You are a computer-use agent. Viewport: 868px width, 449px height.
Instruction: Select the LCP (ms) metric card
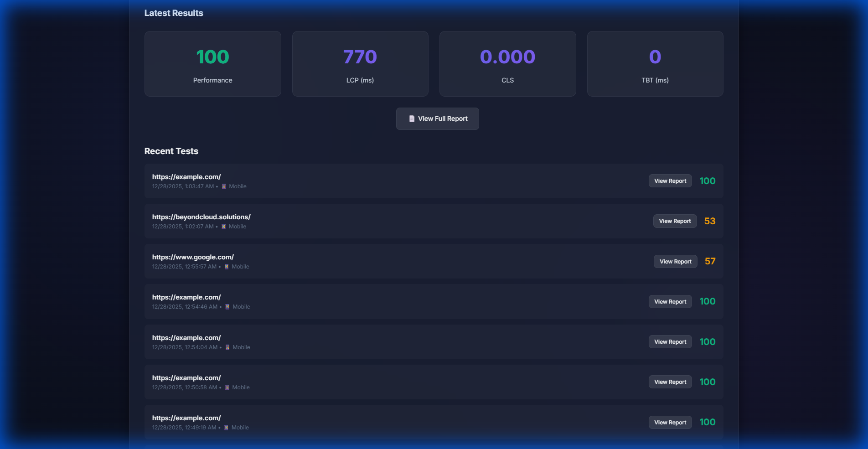[360, 64]
